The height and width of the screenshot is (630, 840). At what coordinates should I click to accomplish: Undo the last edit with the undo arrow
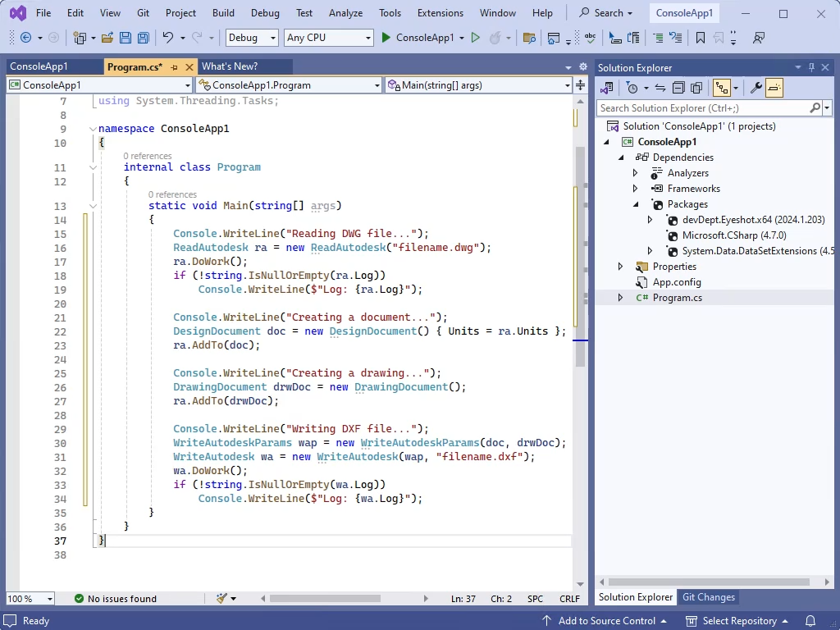click(168, 38)
